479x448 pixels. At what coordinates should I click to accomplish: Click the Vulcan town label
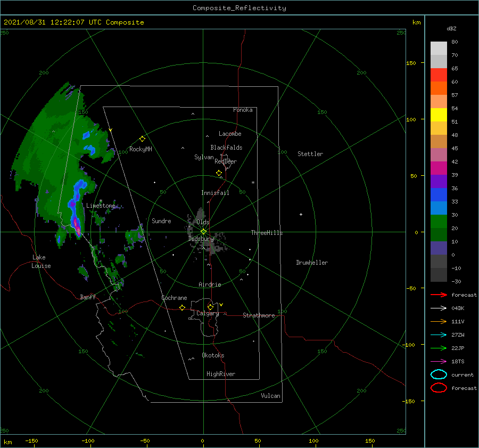point(270,396)
